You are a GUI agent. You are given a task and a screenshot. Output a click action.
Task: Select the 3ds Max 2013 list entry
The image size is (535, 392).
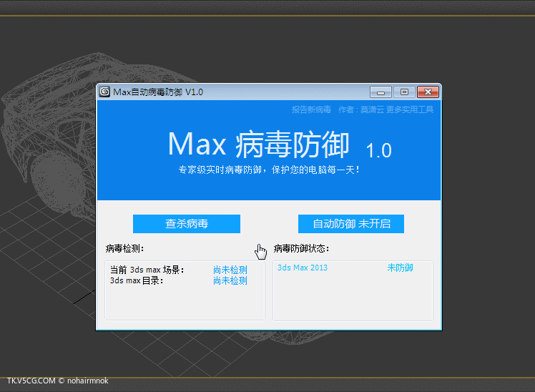point(302,268)
